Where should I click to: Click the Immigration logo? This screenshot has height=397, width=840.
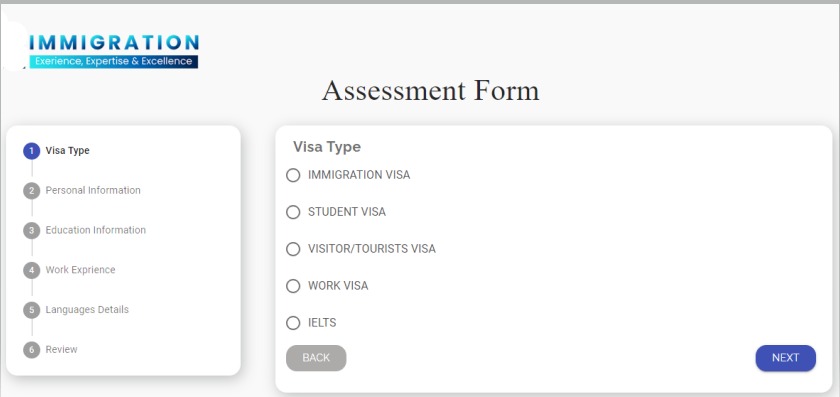[113, 51]
